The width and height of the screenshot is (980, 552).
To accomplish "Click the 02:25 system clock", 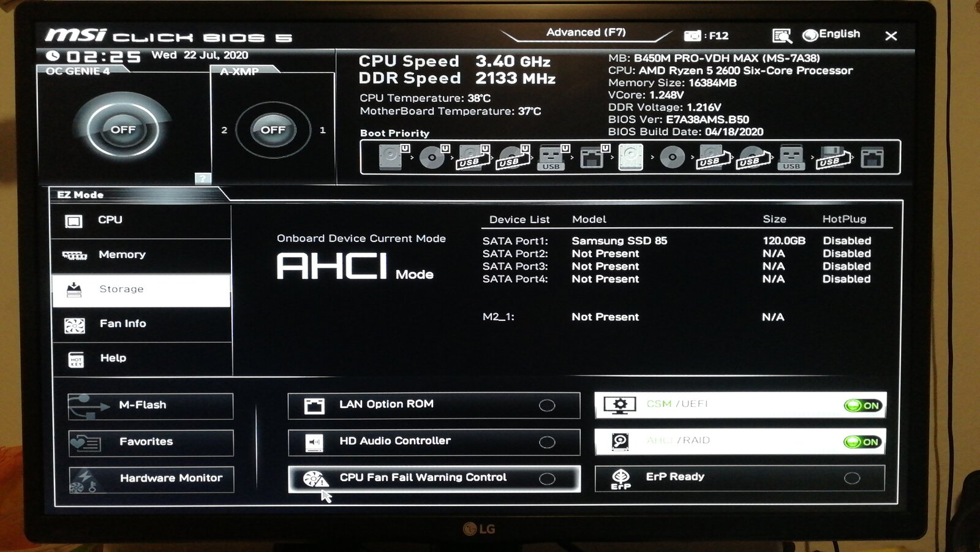I will [104, 57].
